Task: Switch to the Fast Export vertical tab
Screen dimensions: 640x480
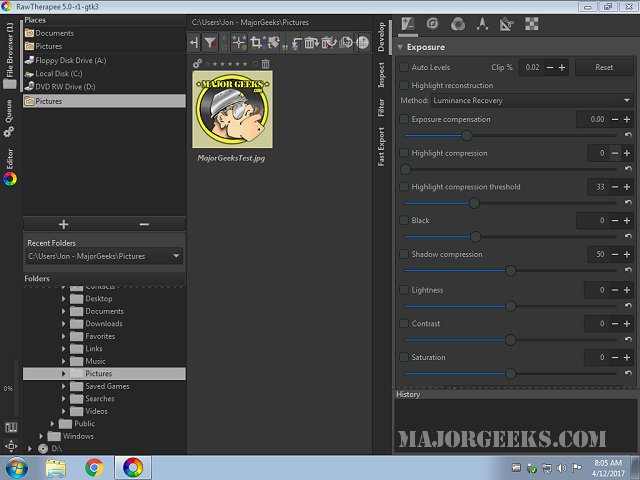Action: pos(381,147)
